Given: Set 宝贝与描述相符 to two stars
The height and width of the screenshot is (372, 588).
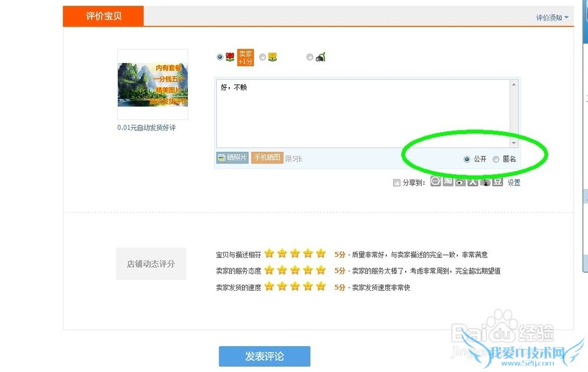Looking at the screenshot, I should (282, 254).
